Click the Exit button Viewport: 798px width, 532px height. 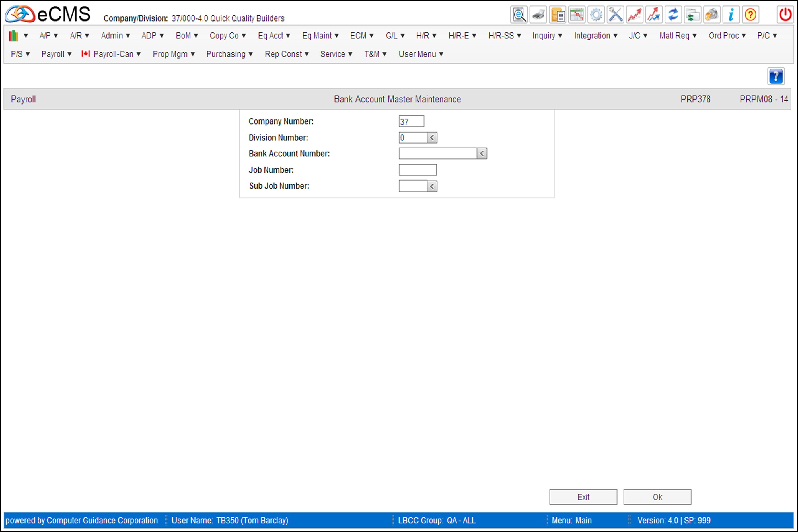pyautogui.click(x=583, y=497)
